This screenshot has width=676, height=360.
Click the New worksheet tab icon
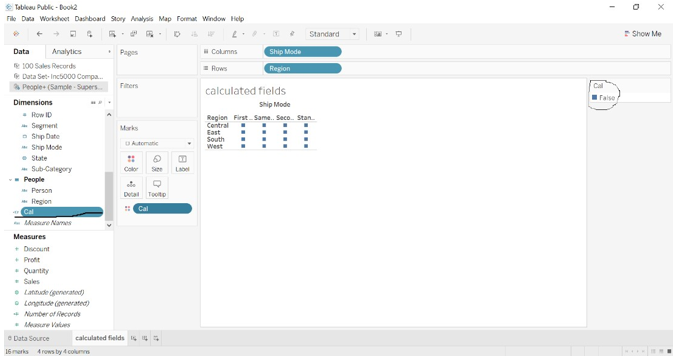[134, 338]
